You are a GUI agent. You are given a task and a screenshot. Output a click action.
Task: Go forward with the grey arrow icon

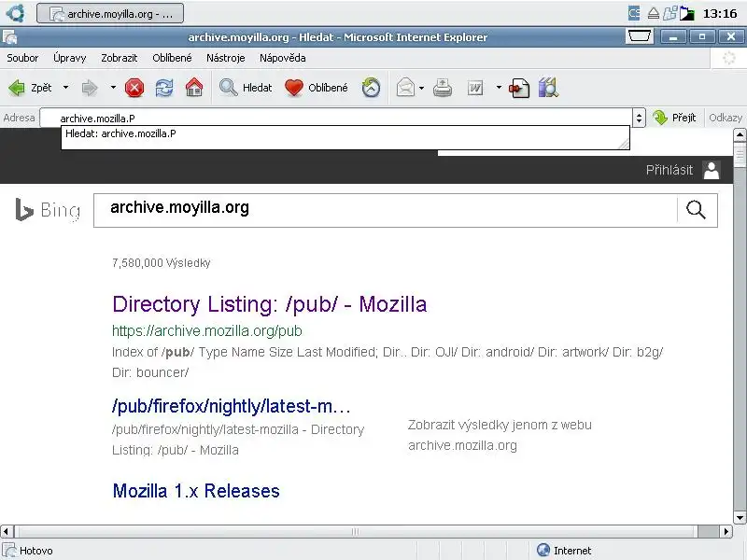pos(89,88)
